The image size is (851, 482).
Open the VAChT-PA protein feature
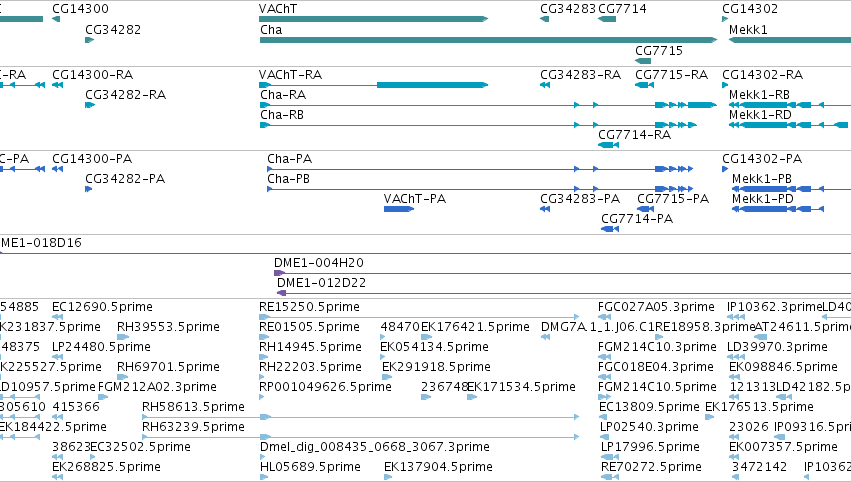click(398, 209)
